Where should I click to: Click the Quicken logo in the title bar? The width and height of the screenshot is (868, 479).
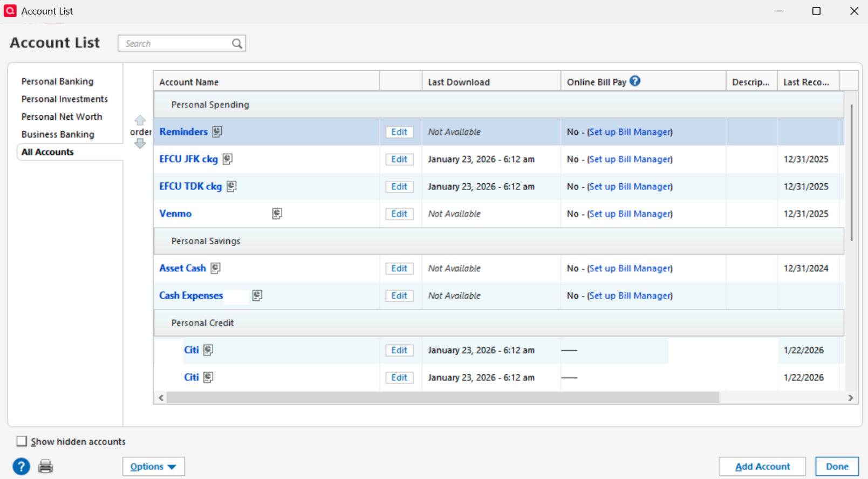[x=10, y=11]
